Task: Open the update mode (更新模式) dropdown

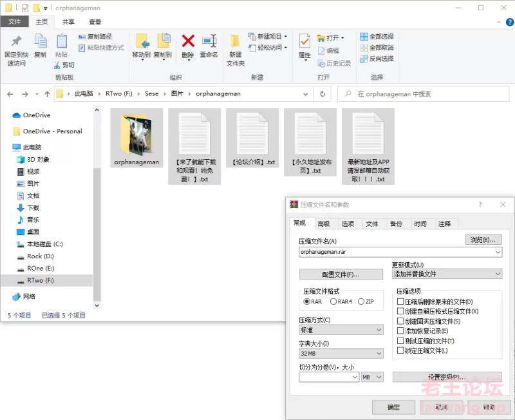Action: [447, 274]
